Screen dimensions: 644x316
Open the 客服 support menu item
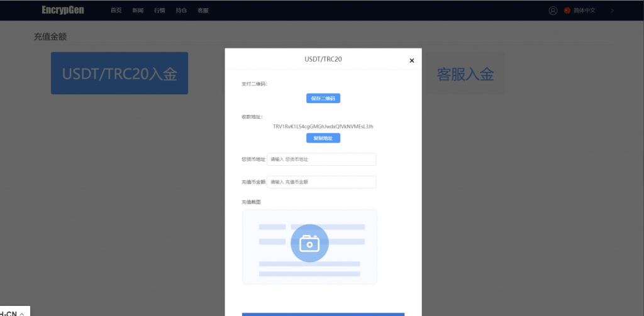[x=203, y=11]
